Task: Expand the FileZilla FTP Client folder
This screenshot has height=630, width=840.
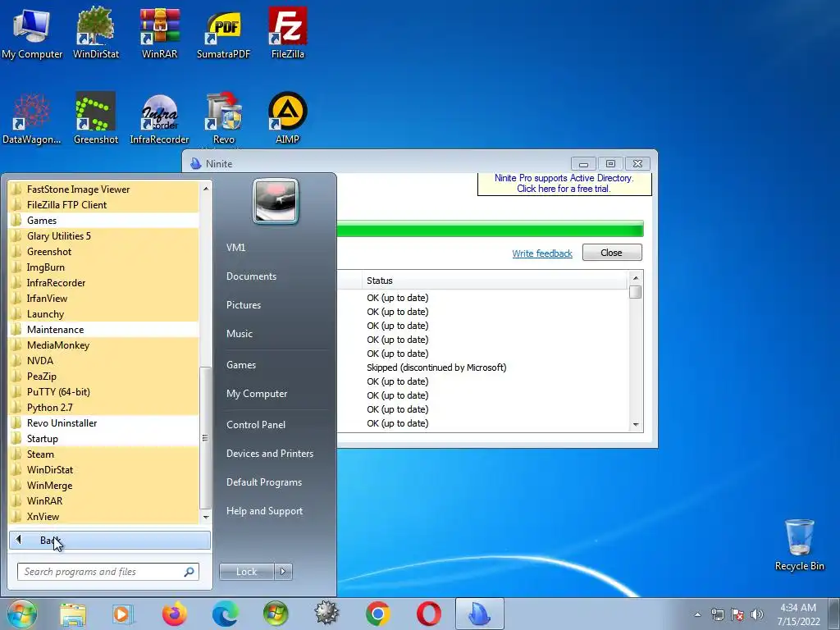Action: [x=104, y=204]
